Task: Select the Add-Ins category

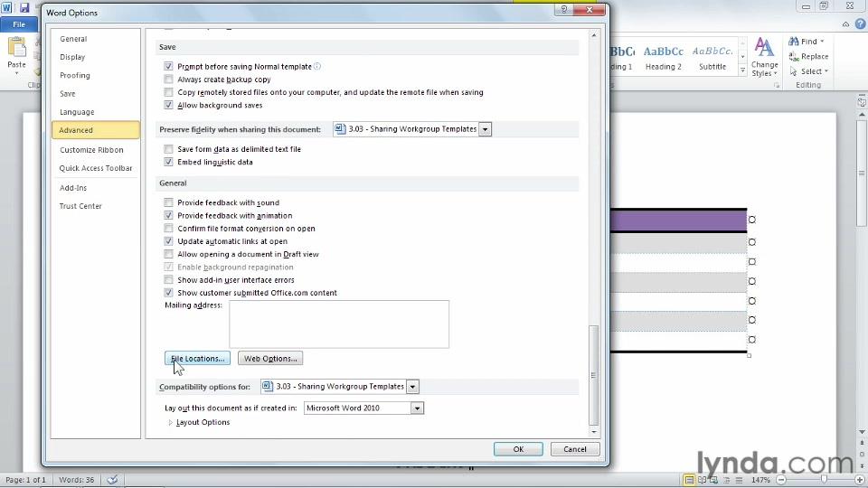Action: tap(95, 188)
